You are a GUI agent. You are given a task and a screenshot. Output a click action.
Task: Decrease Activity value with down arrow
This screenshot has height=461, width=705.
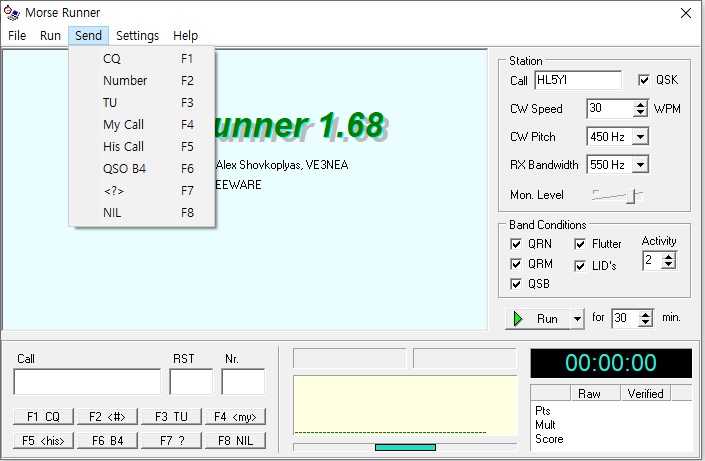(x=669, y=264)
